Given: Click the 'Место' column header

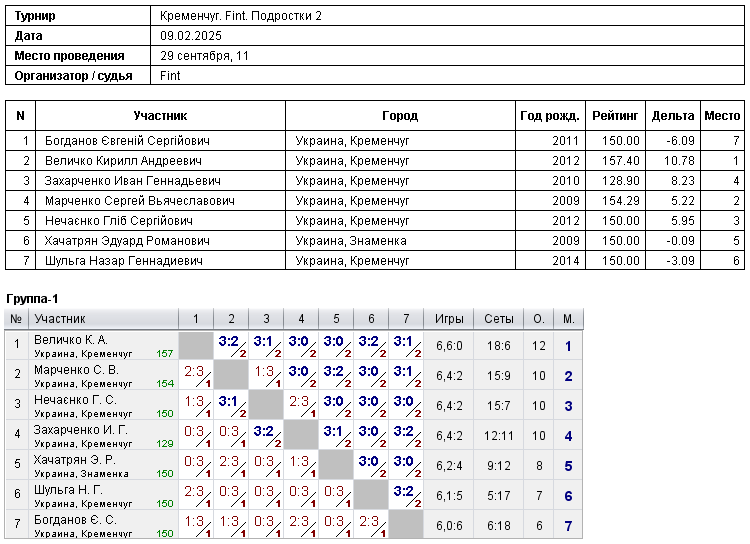Looking at the screenshot, I should click(x=722, y=116).
